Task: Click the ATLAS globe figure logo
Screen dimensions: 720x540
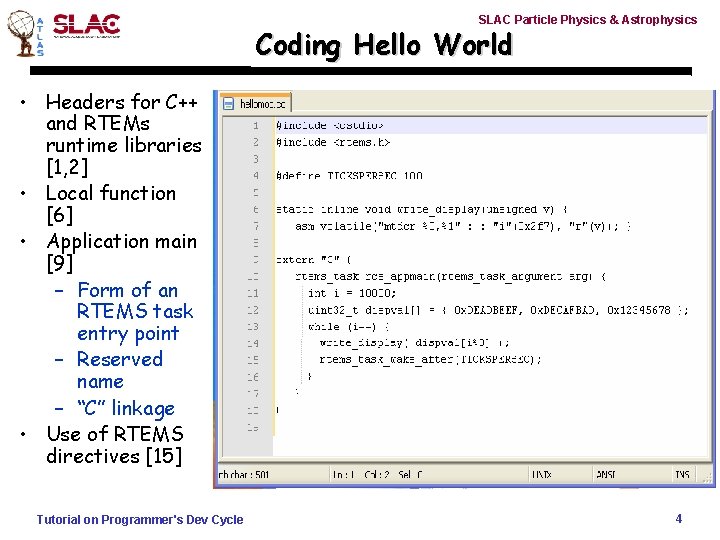Action: tap(21, 34)
